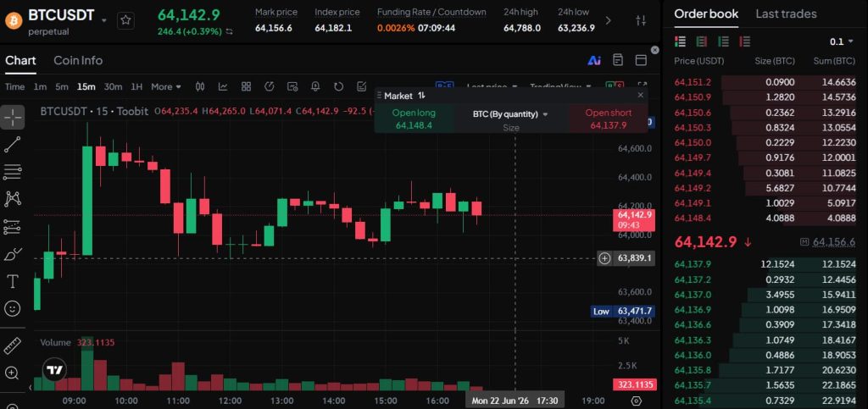Select the Text tool in the left toolbar
This screenshot has height=409, width=868.
coord(13,281)
